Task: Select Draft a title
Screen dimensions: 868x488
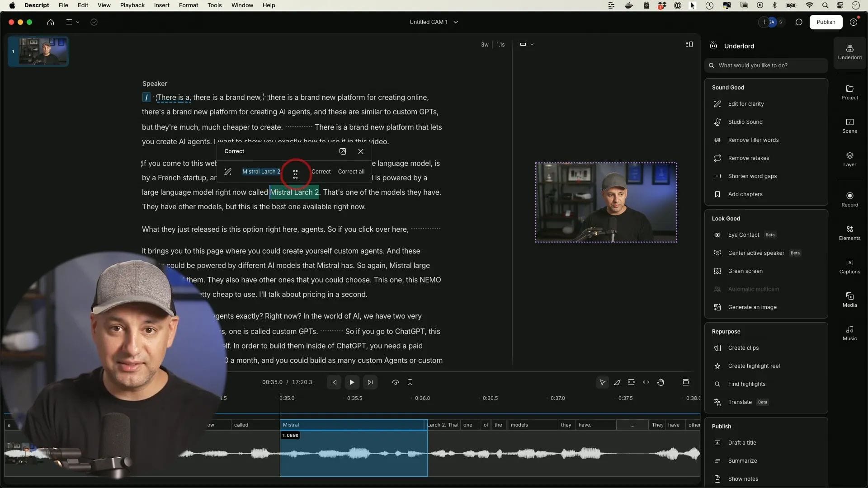Action: 742,443
